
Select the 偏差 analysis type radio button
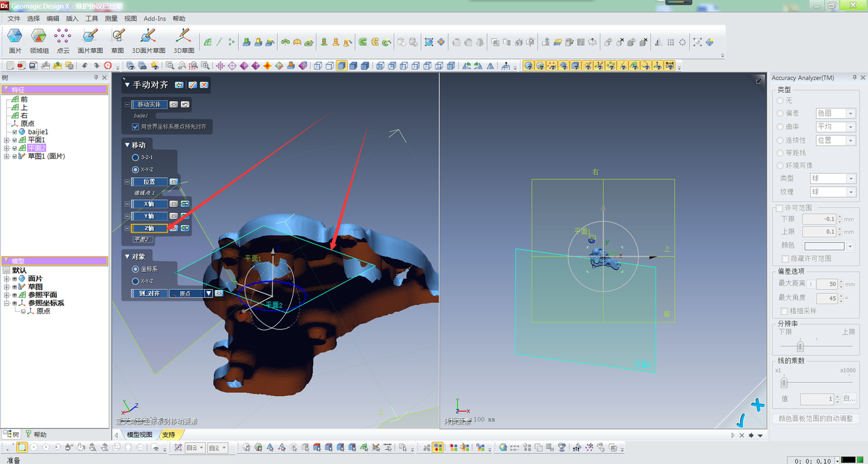click(779, 113)
